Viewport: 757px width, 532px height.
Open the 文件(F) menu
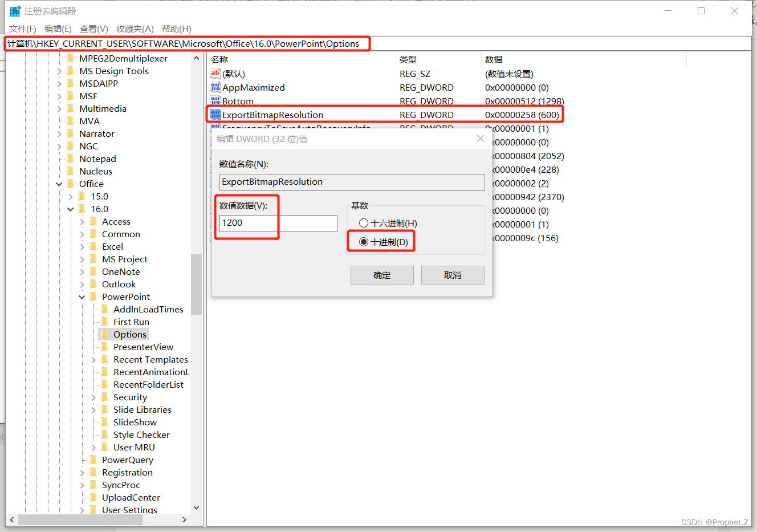point(23,29)
